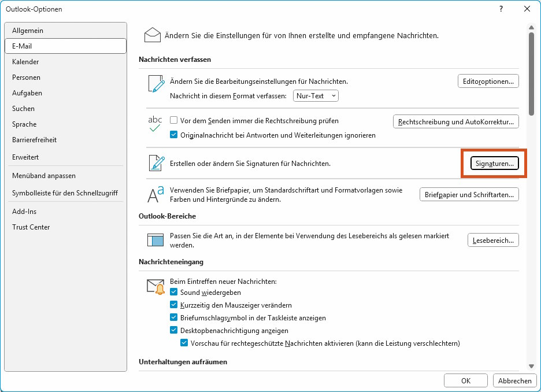Click the Outlook-Bereiche section heading
541x392 pixels.
pyautogui.click(x=168, y=216)
